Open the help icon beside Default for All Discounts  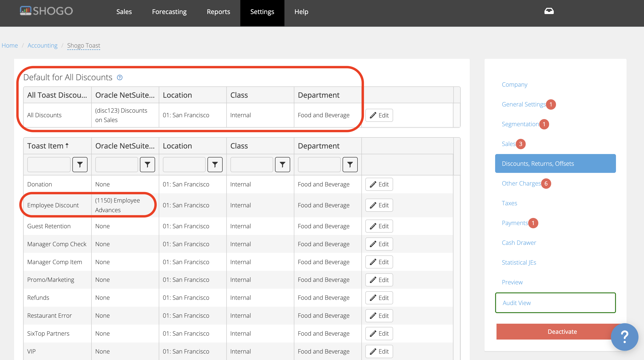(x=120, y=77)
